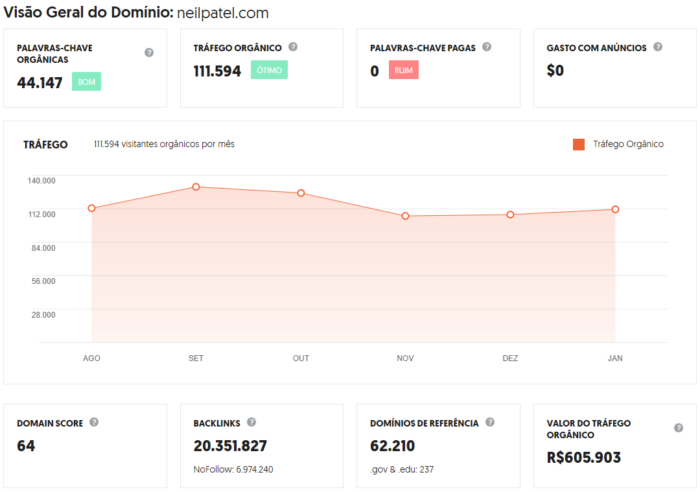Select the NOV data point on chart
700x492 pixels.
click(x=405, y=216)
